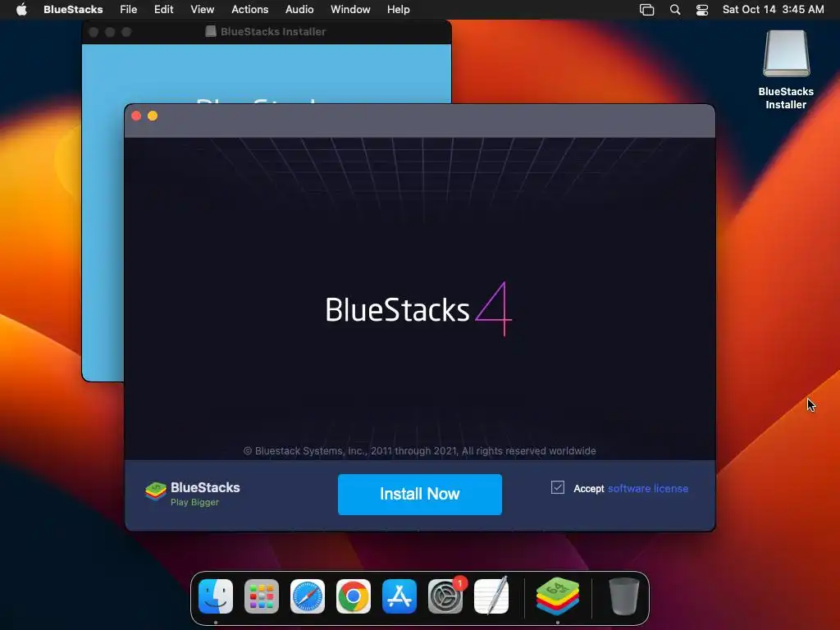The image size is (840, 630).
Task: Open the View menu
Action: [x=203, y=10]
